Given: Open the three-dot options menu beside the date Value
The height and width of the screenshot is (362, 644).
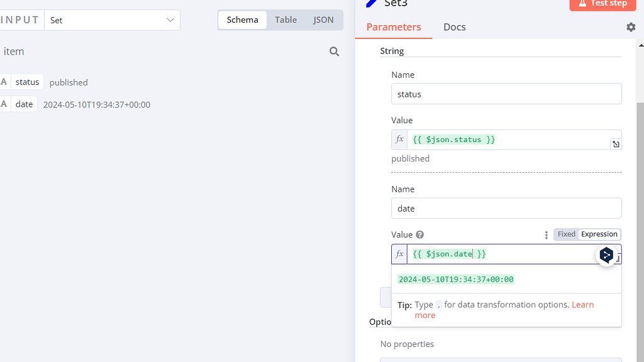Looking at the screenshot, I should (546, 234).
